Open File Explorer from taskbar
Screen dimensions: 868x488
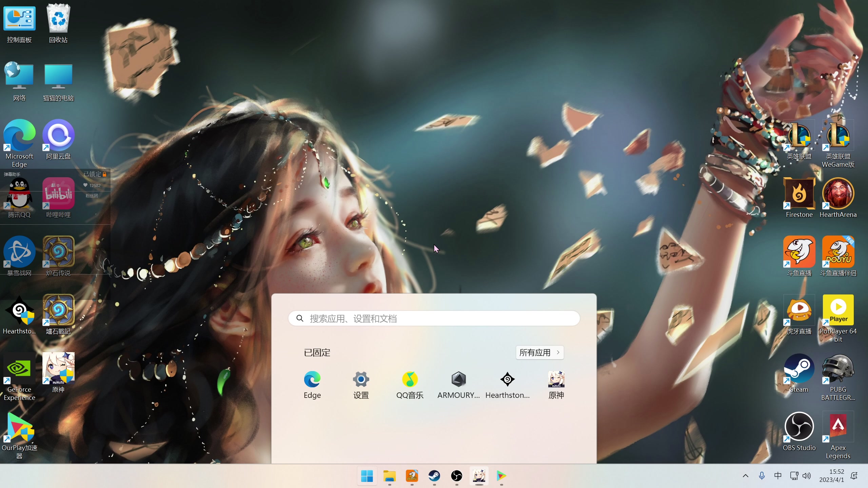390,476
